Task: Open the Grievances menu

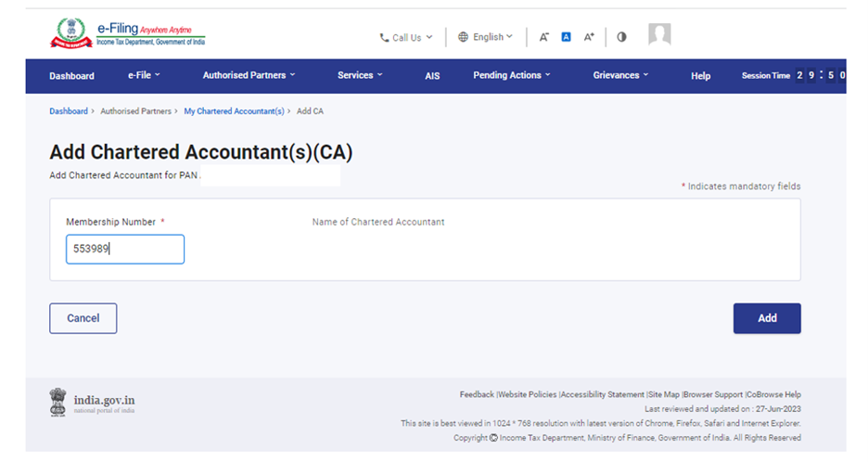Action: (620, 76)
